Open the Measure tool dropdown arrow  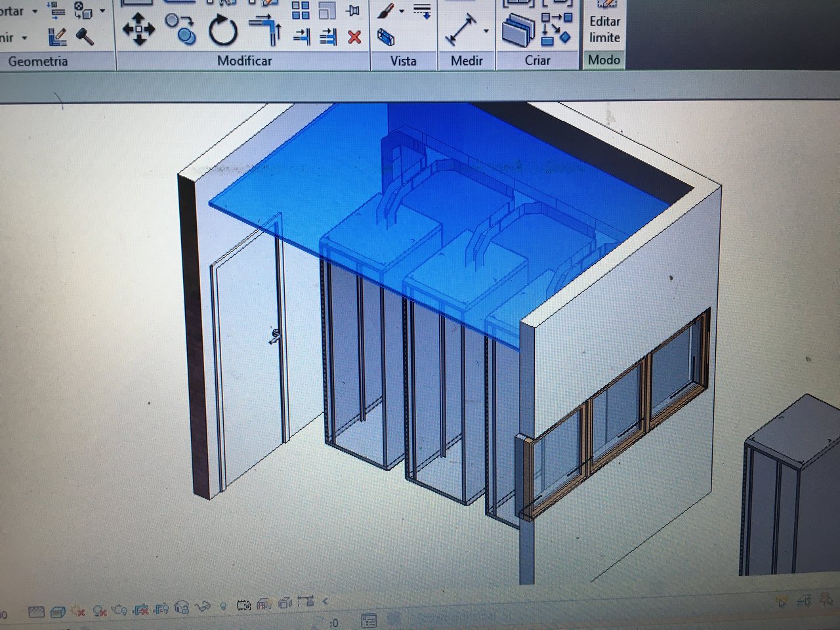click(486, 31)
